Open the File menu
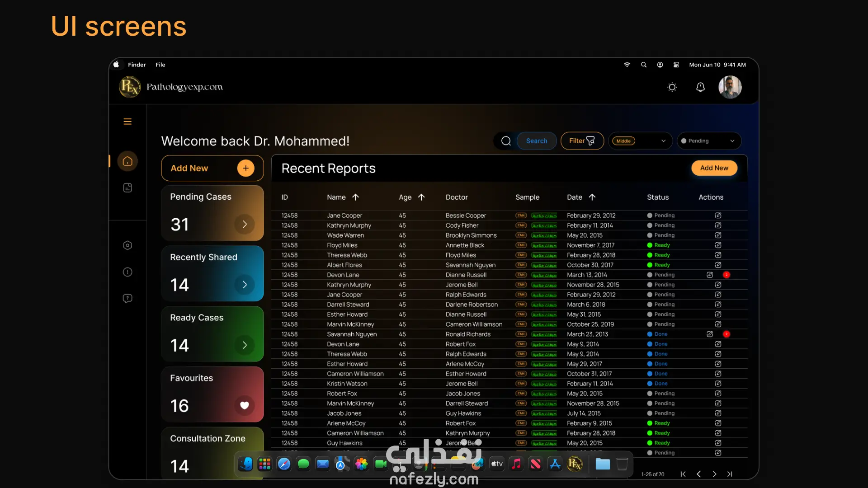The height and width of the screenshot is (488, 868). click(160, 65)
